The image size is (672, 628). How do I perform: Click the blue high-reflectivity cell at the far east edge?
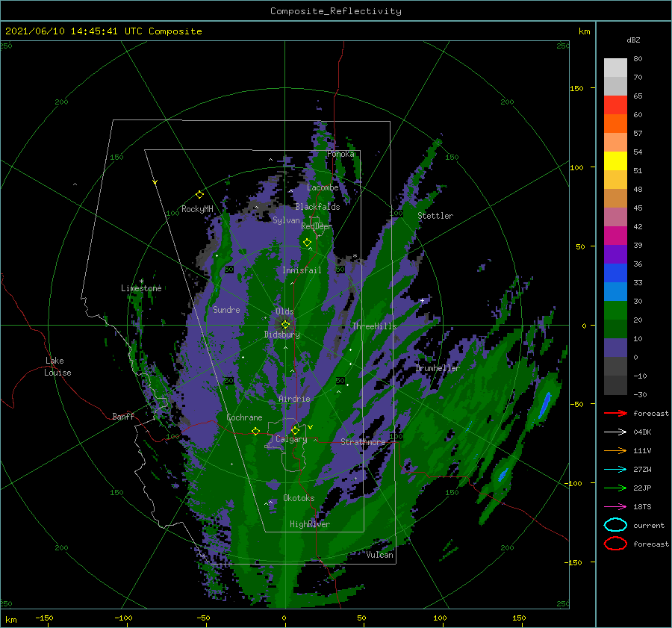tap(545, 405)
